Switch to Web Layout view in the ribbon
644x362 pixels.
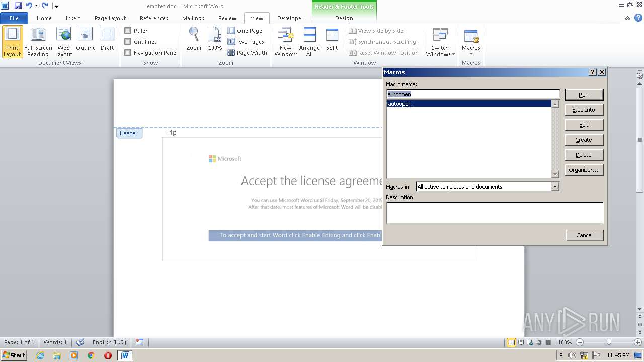(x=64, y=42)
